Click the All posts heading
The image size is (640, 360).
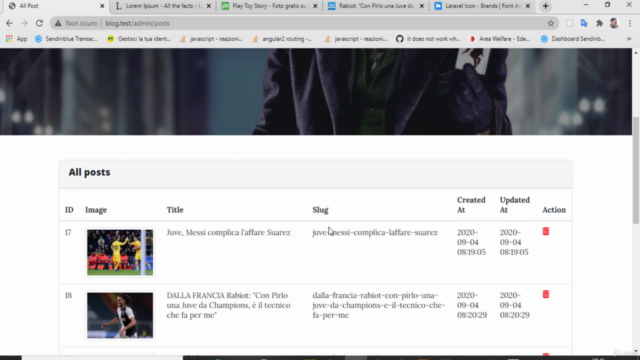point(89,172)
